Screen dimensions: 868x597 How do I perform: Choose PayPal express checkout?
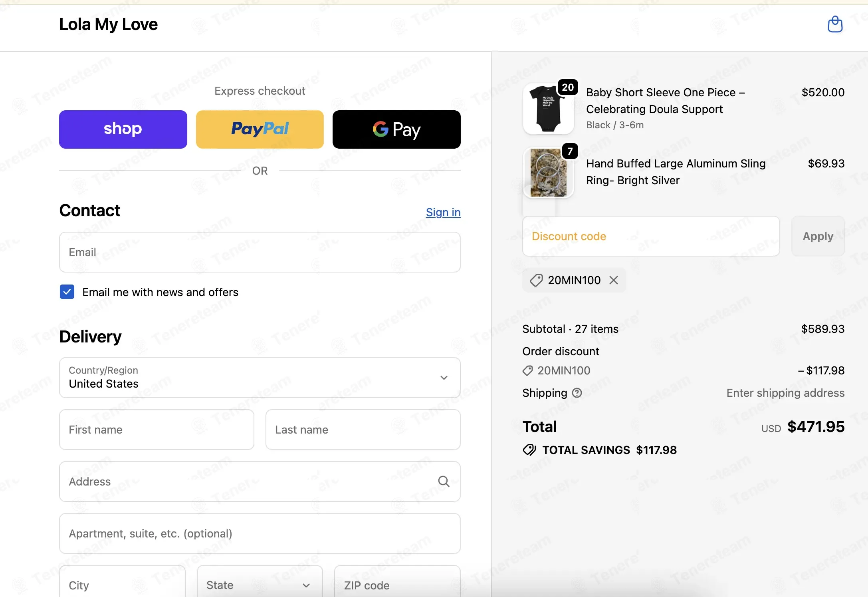pos(260,129)
